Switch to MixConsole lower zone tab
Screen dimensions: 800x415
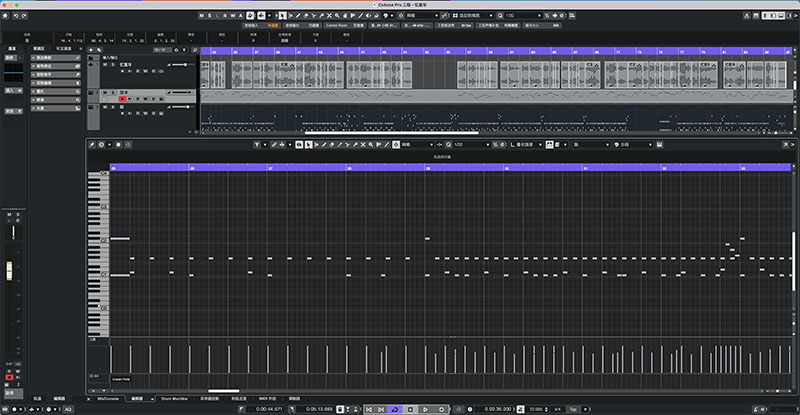[108, 399]
